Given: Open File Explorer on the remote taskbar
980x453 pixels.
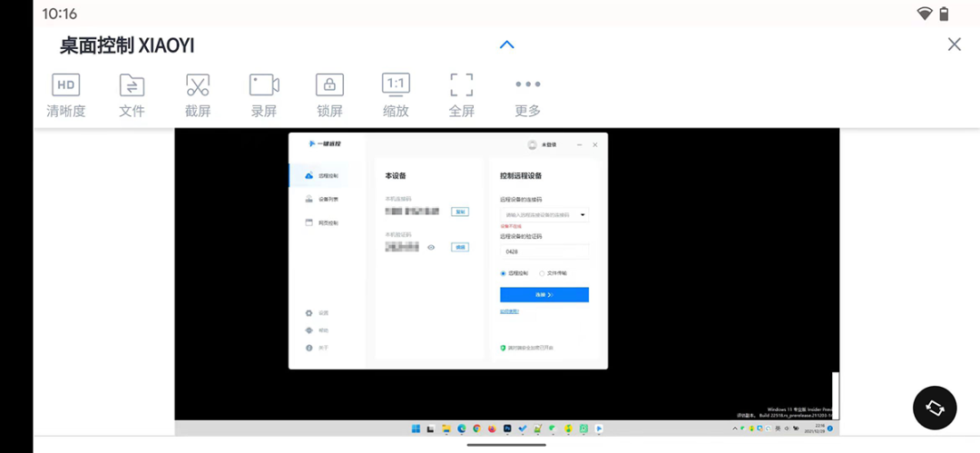Looking at the screenshot, I should pyautogui.click(x=446, y=428).
